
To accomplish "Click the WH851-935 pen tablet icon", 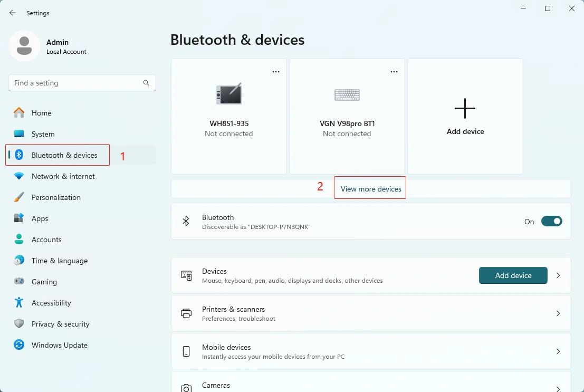I will tap(228, 93).
